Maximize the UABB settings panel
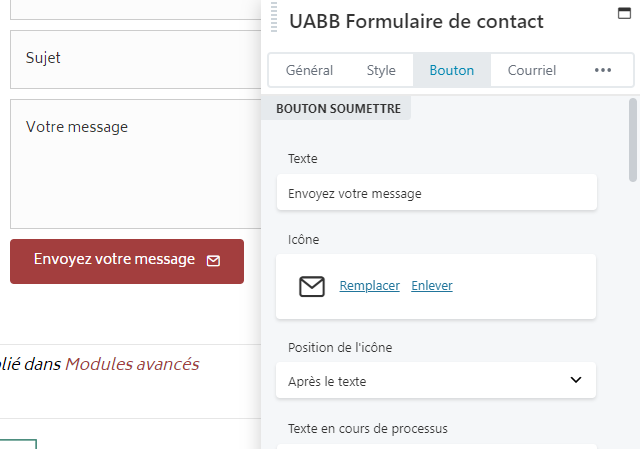Image resolution: width=640 pixels, height=449 pixels. point(625,14)
